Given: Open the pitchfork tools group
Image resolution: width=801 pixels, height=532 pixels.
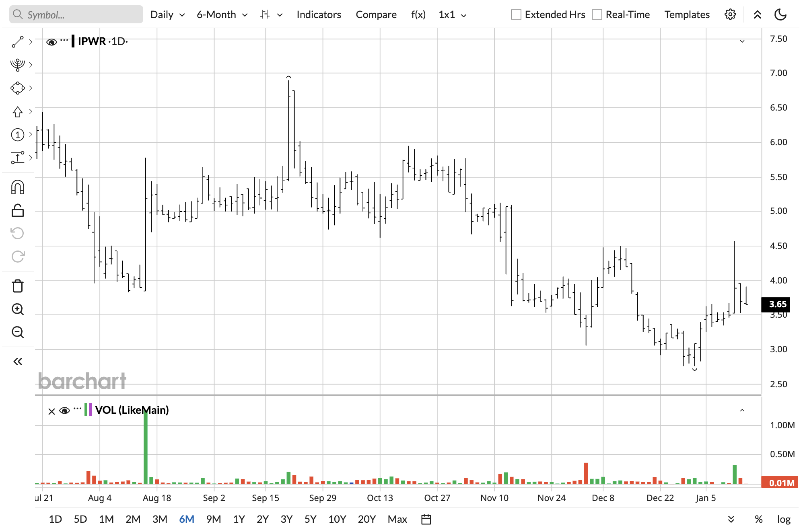Looking at the screenshot, I should pyautogui.click(x=17, y=65).
